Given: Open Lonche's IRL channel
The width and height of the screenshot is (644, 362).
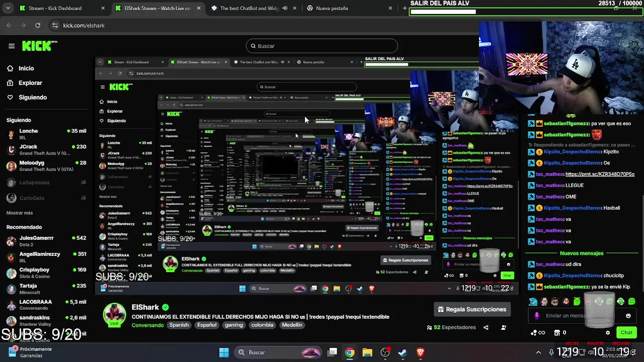Looking at the screenshot, I should pos(46,134).
